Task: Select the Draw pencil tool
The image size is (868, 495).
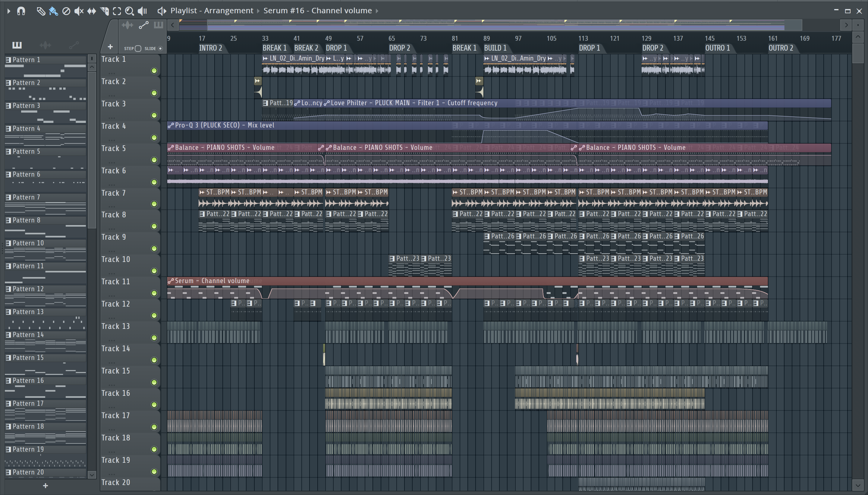Action: click(x=41, y=11)
